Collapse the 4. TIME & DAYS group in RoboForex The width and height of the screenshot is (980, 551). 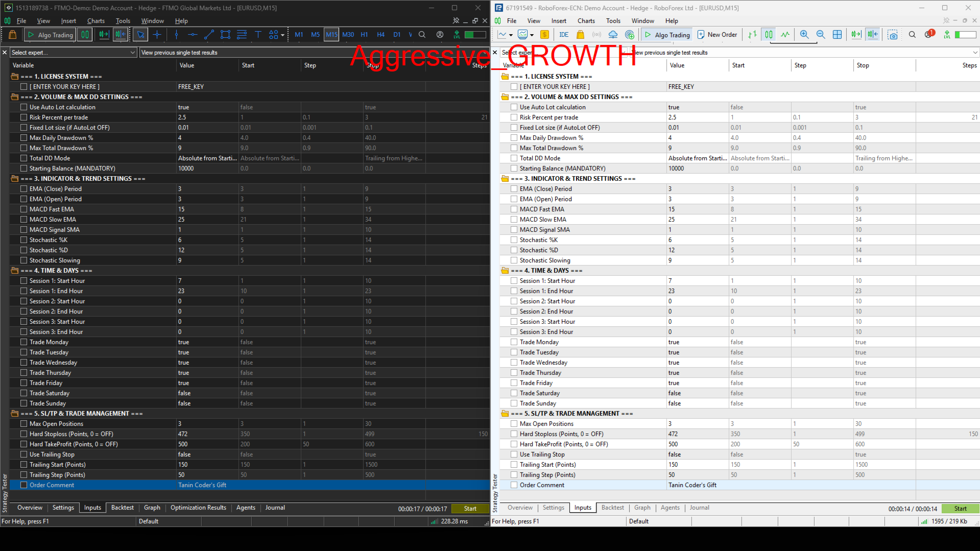click(x=505, y=271)
